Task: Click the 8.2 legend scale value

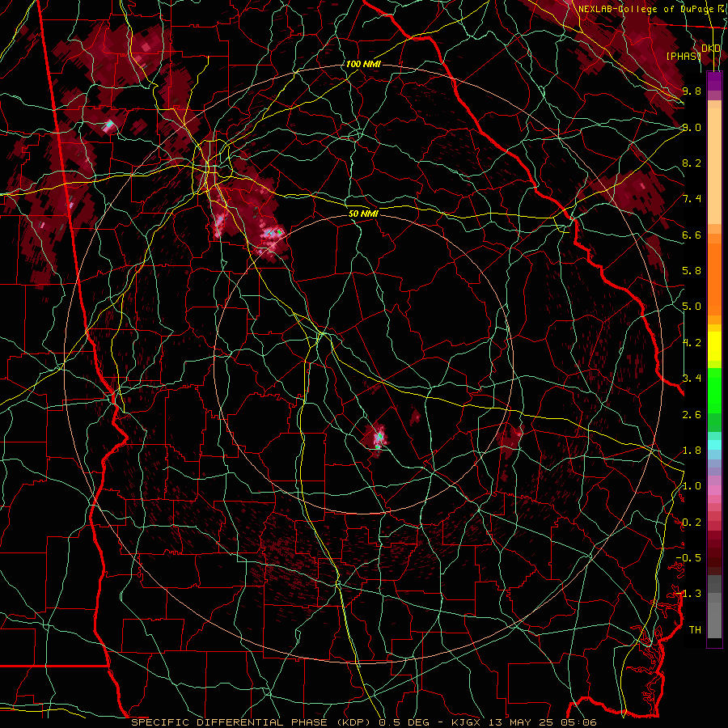Action: (x=692, y=163)
